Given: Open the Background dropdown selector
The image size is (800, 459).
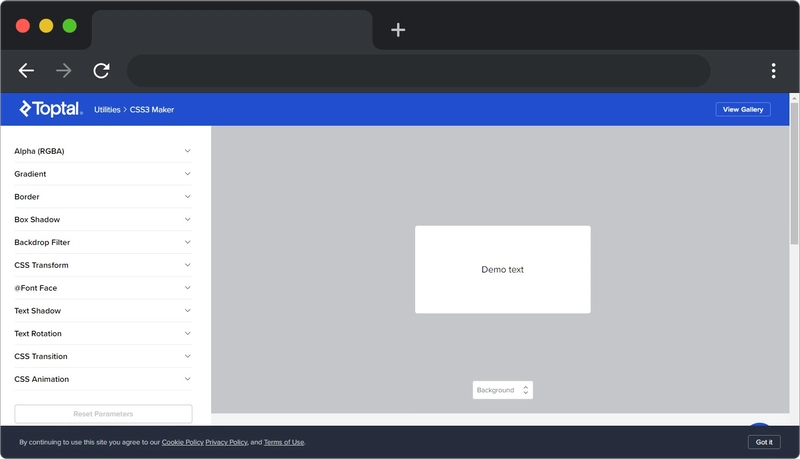Looking at the screenshot, I should [503, 390].
